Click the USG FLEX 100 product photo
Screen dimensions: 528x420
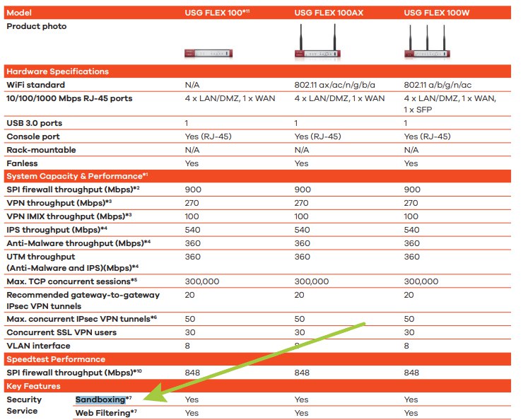pyautogui.click(x=209, y=54)
